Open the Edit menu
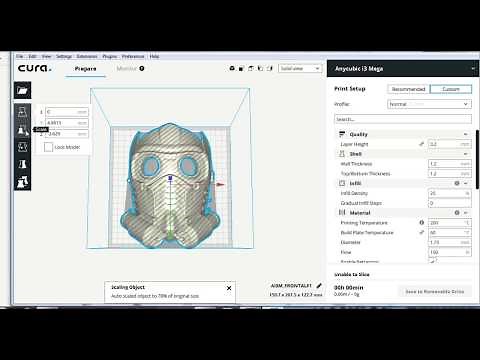The image size is (480, 360). 32,56
